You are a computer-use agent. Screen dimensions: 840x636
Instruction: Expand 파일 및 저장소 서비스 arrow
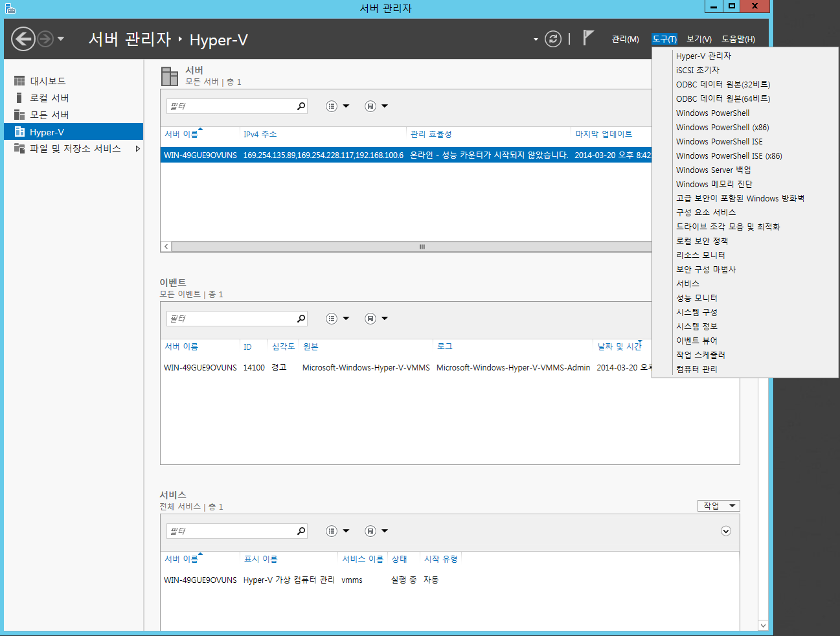pos(137,148)
